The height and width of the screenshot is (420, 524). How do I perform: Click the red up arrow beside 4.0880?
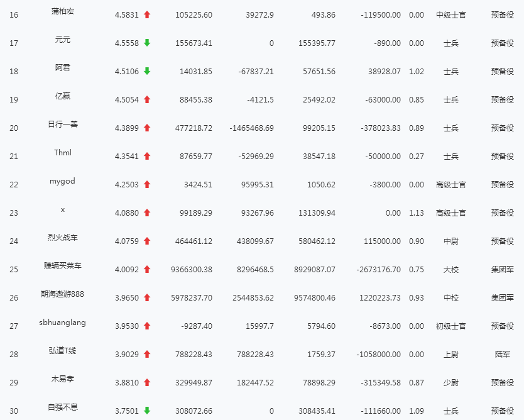tap(147, 213)
